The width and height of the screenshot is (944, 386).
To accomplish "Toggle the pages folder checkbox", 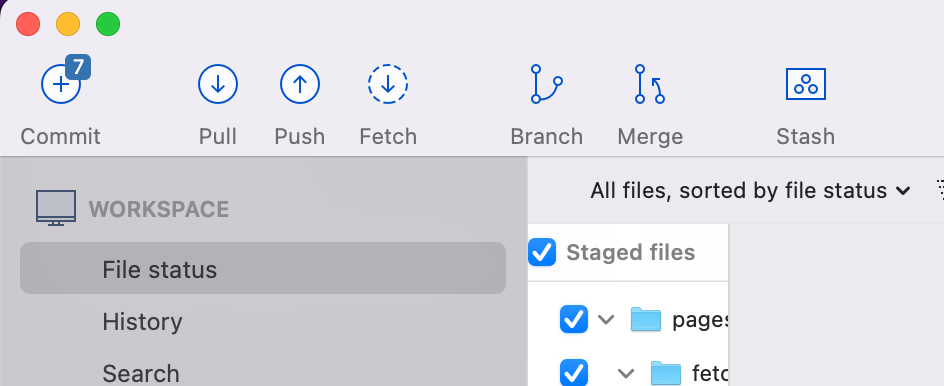I will tap(574, 319).
